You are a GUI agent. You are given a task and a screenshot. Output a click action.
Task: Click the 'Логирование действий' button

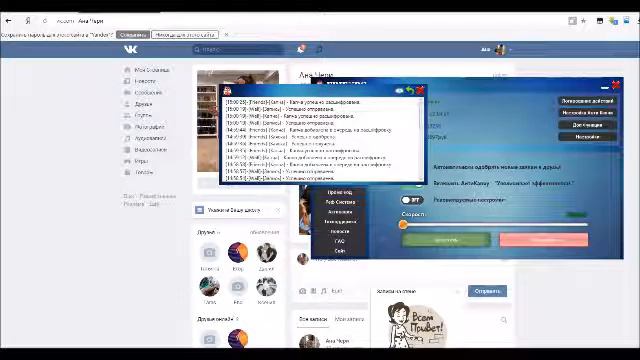pyautogui.click(x=587, y=101)
